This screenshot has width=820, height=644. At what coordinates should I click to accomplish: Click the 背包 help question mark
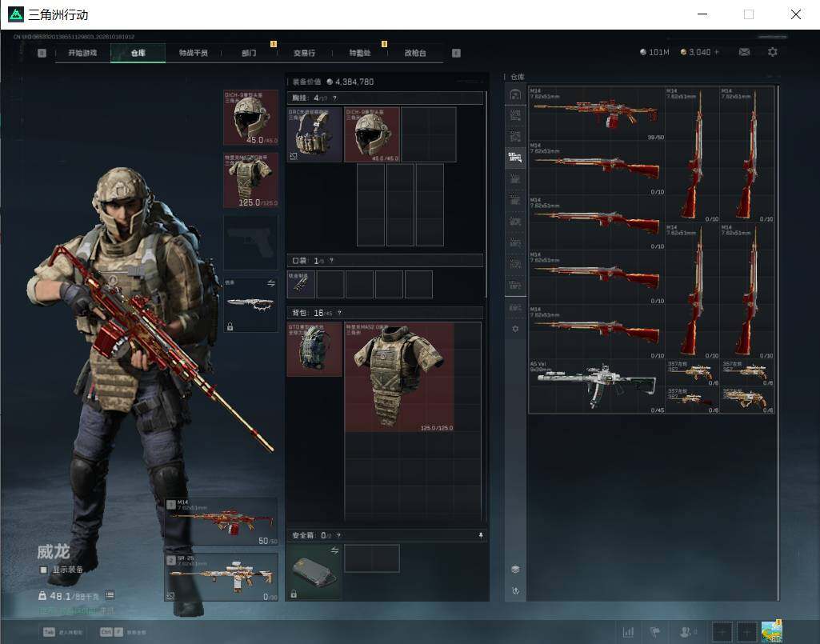[x=339, y=313]
